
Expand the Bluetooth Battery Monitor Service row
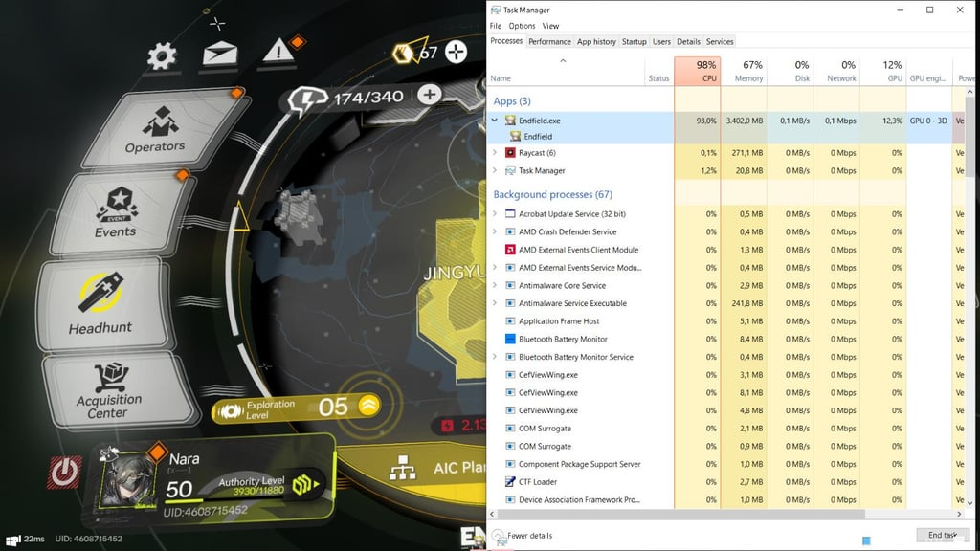coord(495,357)
